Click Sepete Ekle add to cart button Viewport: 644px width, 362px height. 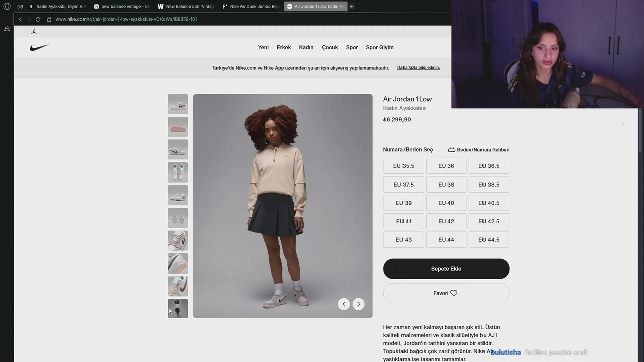[x=446, y=269]
